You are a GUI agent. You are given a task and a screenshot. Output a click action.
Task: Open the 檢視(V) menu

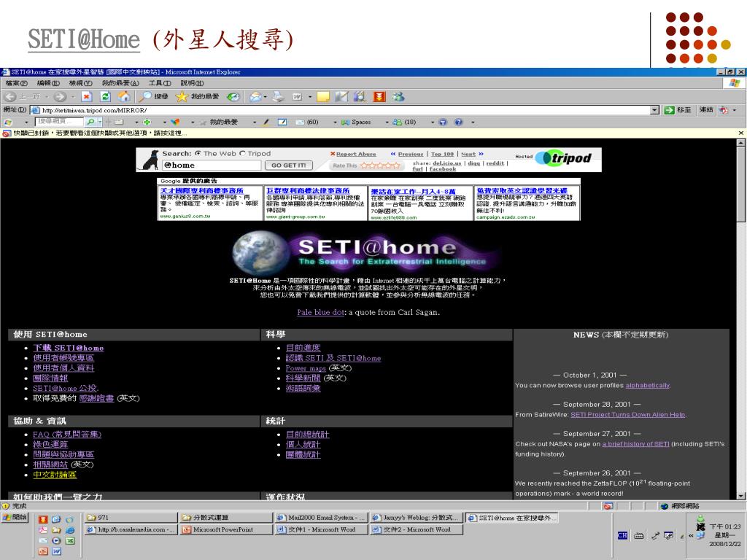pos(80,83)
